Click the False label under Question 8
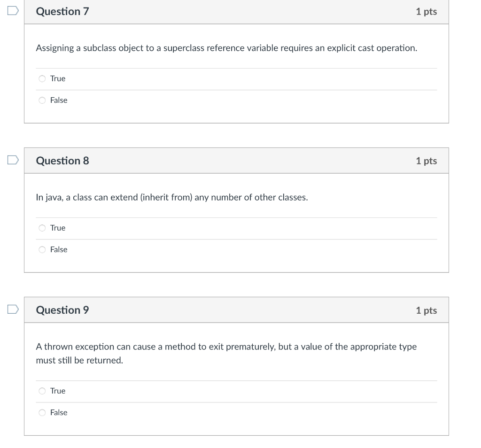The width and height of the screenshot is (481, 448). coord(59,249)
